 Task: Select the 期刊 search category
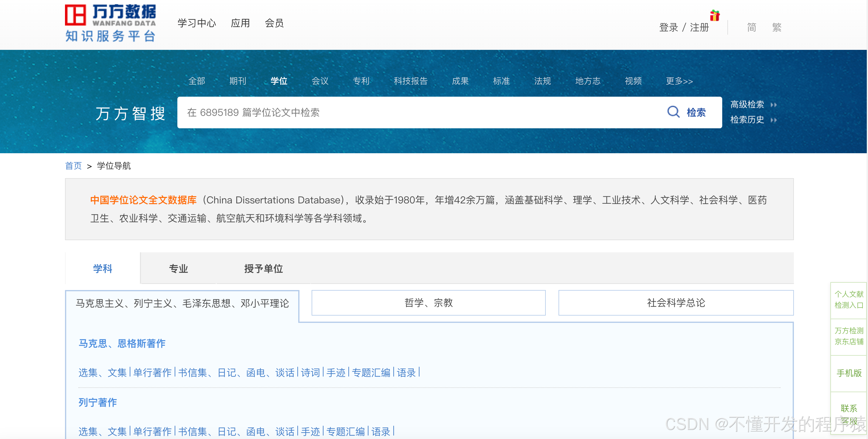click(238, 81)
